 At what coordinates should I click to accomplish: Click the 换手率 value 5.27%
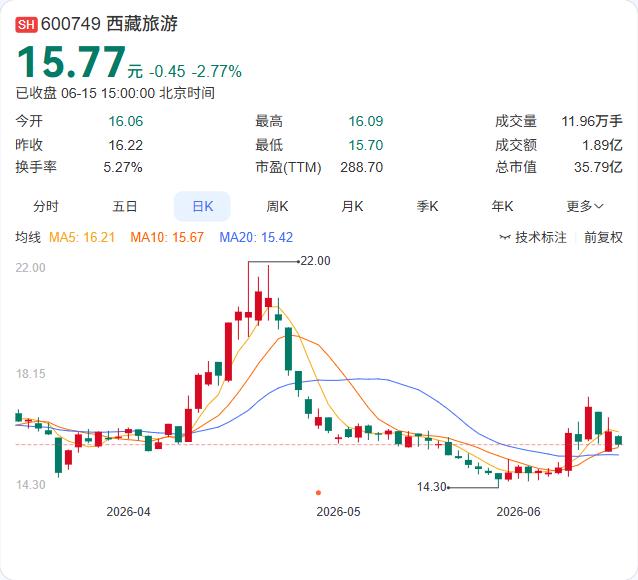123,167
